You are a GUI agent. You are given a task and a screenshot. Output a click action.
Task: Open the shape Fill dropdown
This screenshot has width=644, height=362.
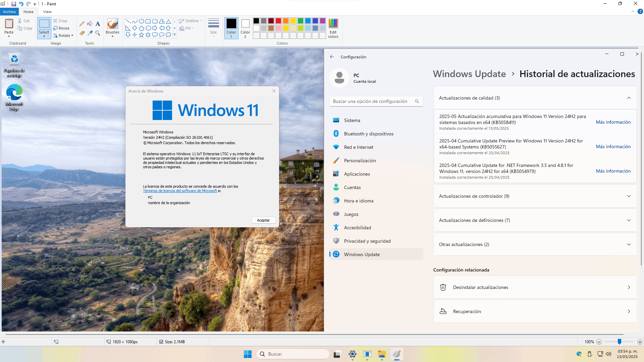186,28
